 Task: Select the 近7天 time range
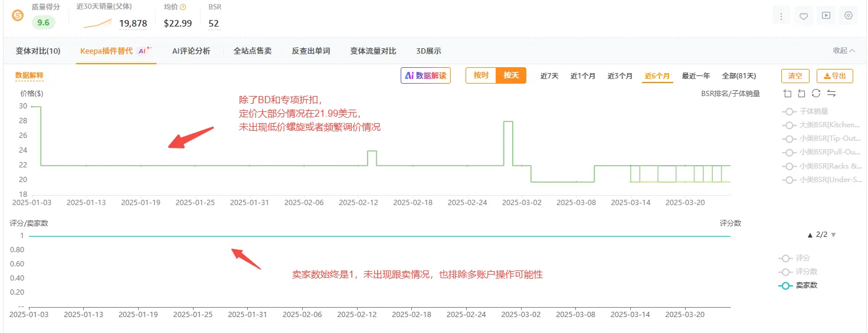(x=549, y=76)
